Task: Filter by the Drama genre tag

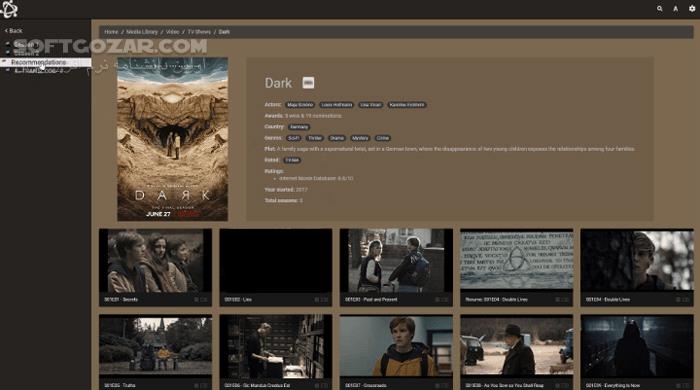Action: tap(337, 138)
